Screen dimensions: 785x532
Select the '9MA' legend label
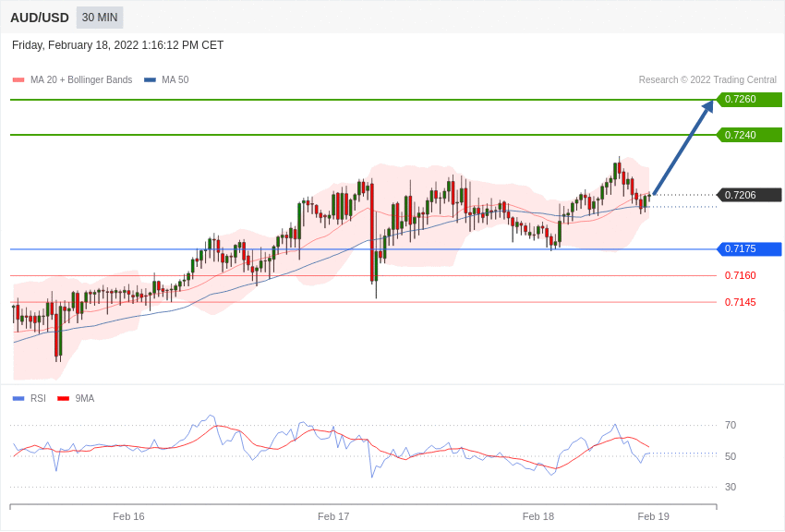point(85,398)
